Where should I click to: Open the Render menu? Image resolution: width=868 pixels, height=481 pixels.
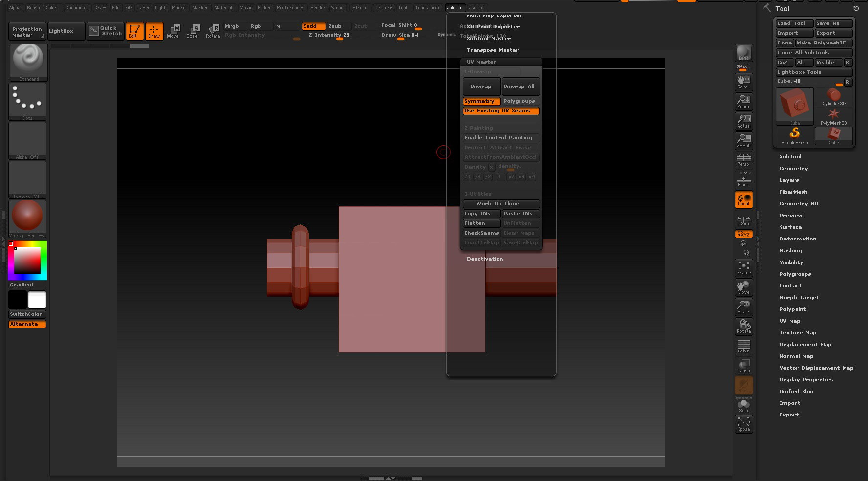[x=318, y=8]
